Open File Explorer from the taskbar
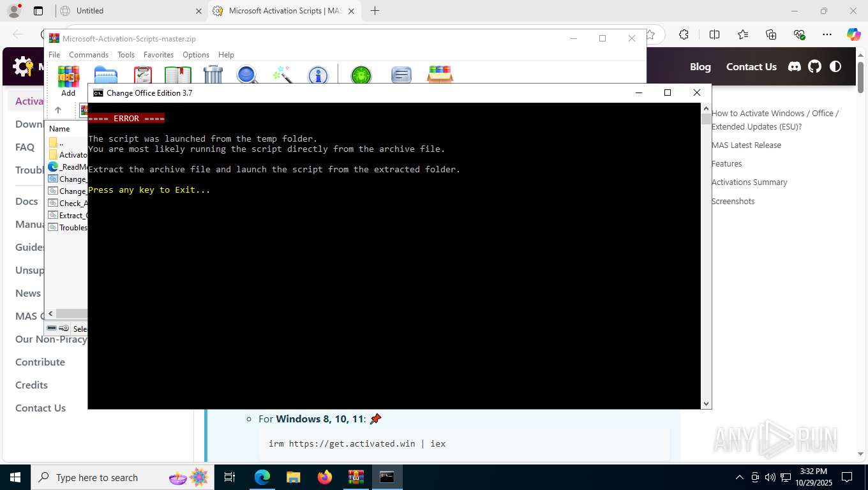Image resolution: width=868 pixels, height=490 pixels. pyautogui.click(x=293, y=477)
